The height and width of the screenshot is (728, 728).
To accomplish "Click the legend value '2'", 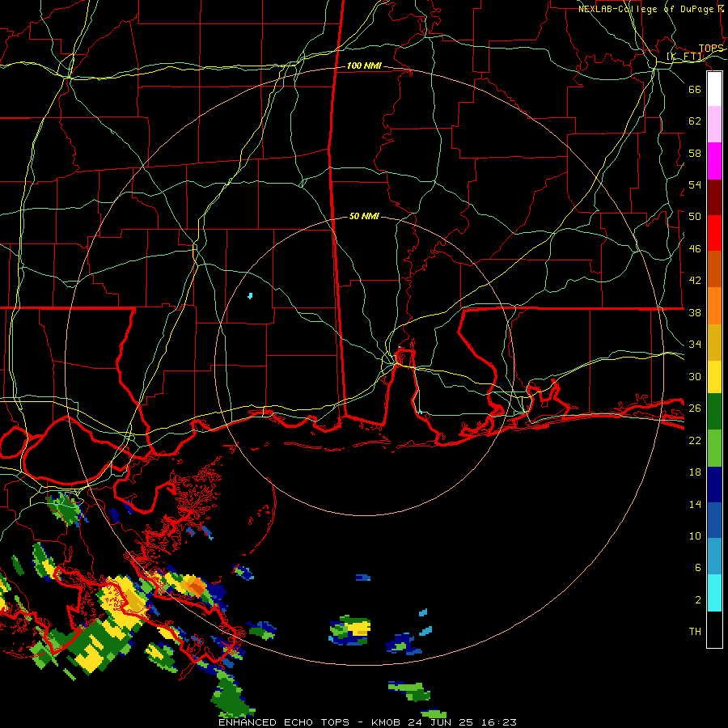I will click(x=698, y=600).
